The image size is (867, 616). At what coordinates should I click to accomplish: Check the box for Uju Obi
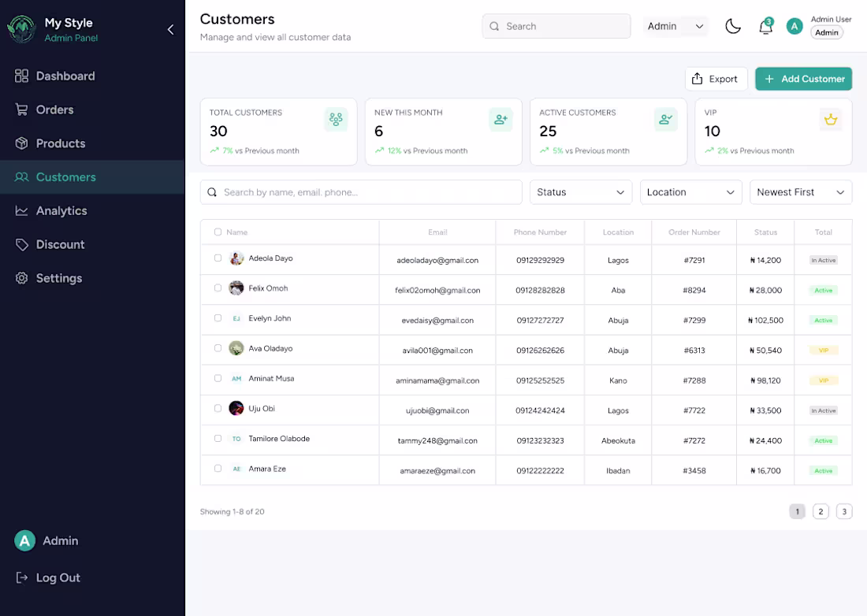tap(218, 408)
